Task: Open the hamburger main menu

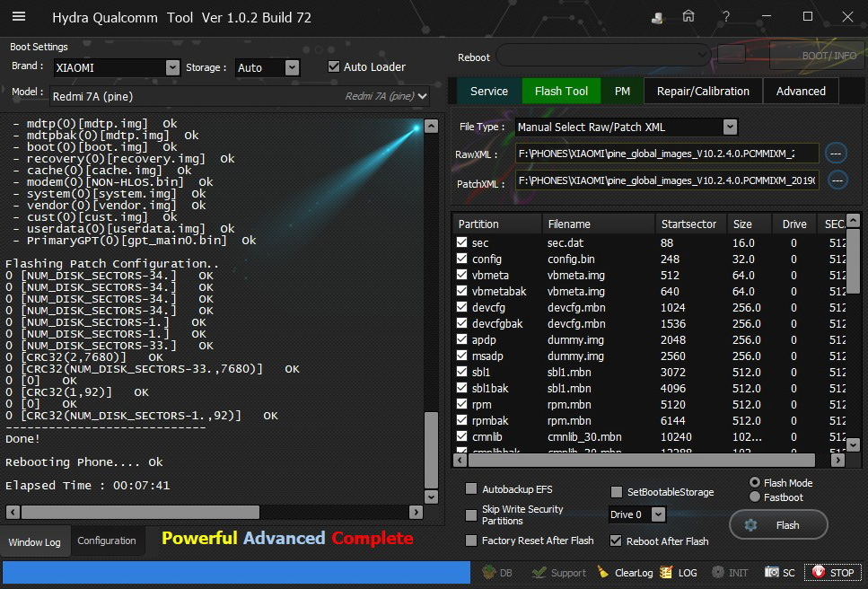Action: (19, 16)
